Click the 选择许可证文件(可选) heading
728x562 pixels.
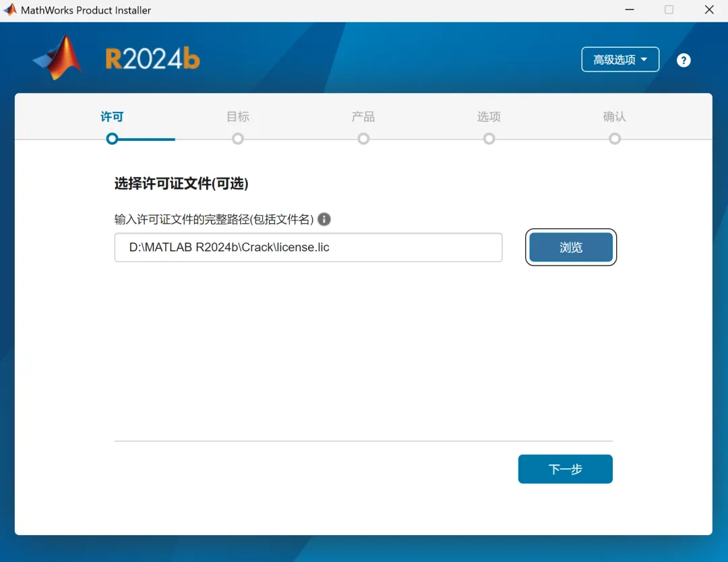click(x=181, y=184)
